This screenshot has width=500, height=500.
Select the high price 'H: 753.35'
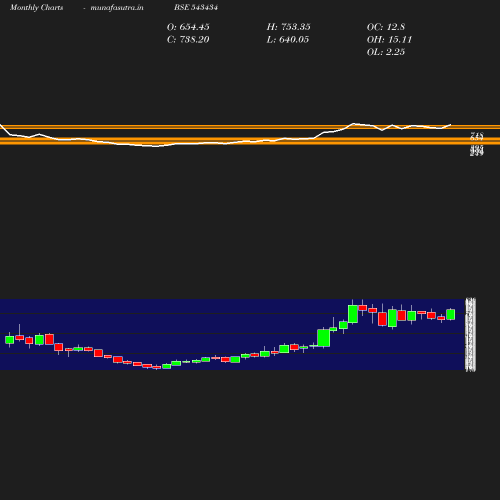point(288,27)
